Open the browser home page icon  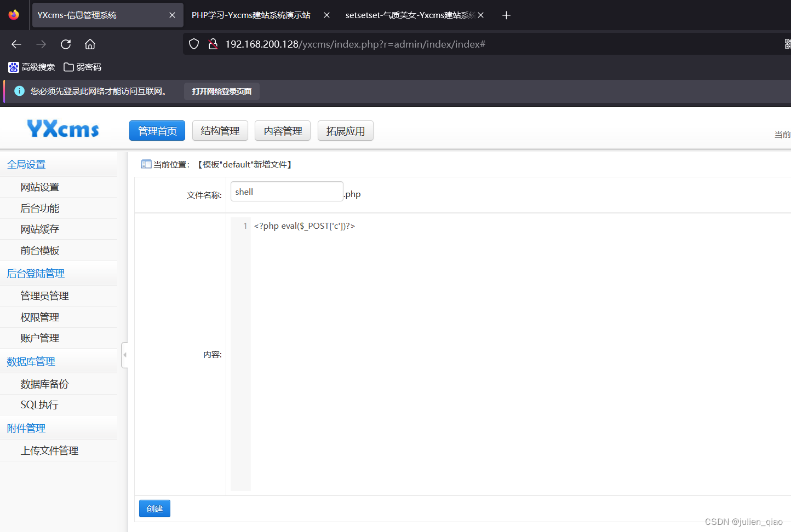[x=90, y=44]
